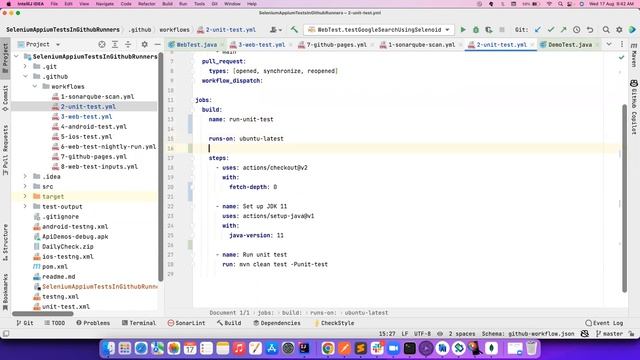This screenshot has width=640, height=360.
Task: Expand all icon in Project panel
Action: [x=115, y=44]
